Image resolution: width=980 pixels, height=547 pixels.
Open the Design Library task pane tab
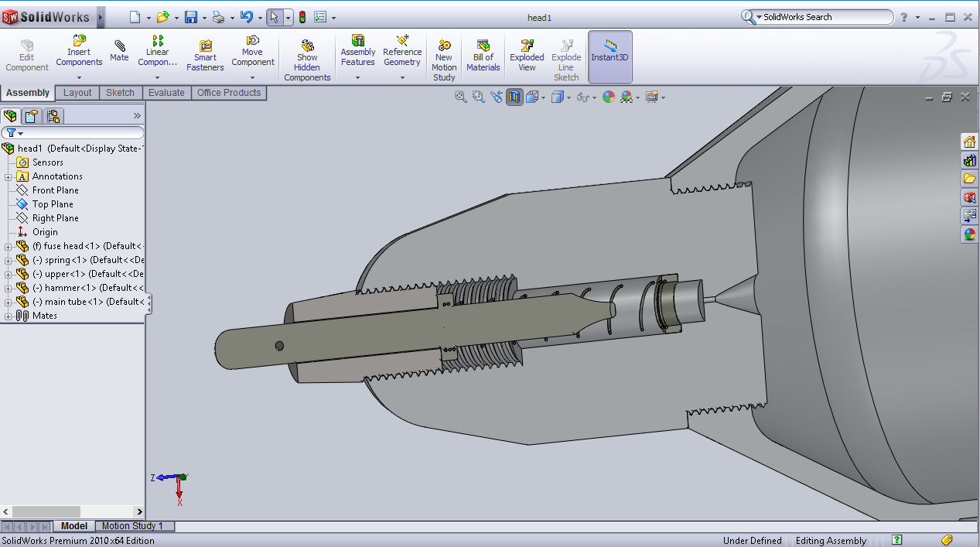[x=969, y=160]
